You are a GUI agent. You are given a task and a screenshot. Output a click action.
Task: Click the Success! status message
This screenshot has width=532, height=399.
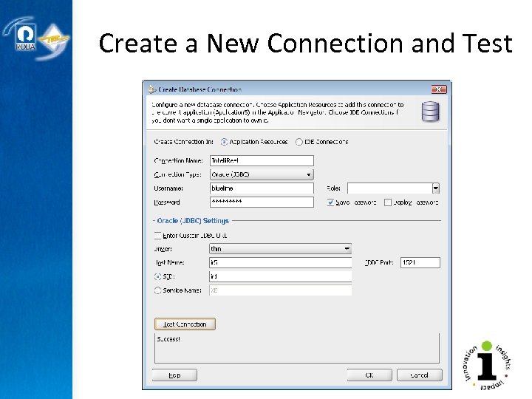168,339
